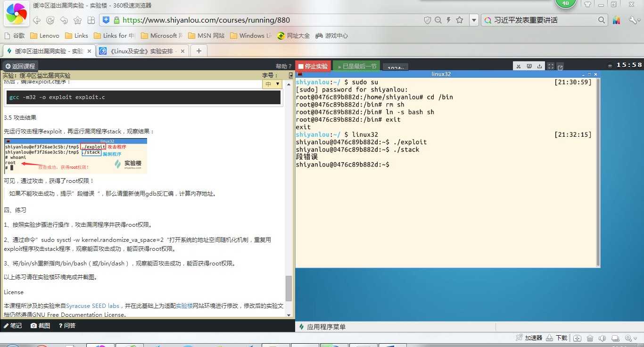Image resolution: width=644 pixels, height=347 pixels.
Task: Close the 缓冲区溢出漏洞实验 tab
Action: (90, 51)
